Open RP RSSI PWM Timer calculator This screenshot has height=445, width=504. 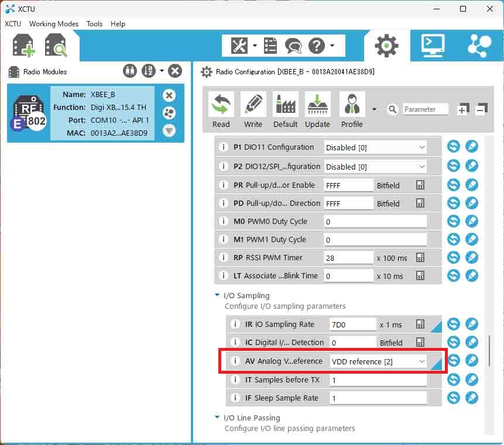click(x=420, y=257)
